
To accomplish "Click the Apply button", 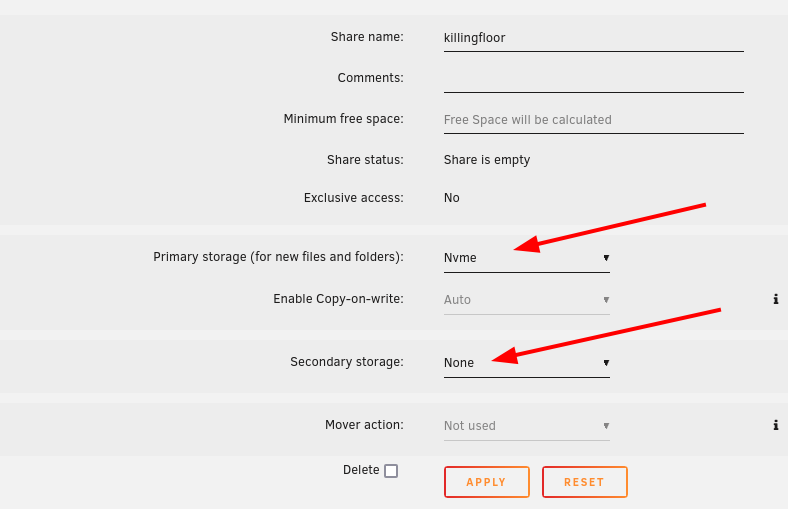I will click(486, 482).
